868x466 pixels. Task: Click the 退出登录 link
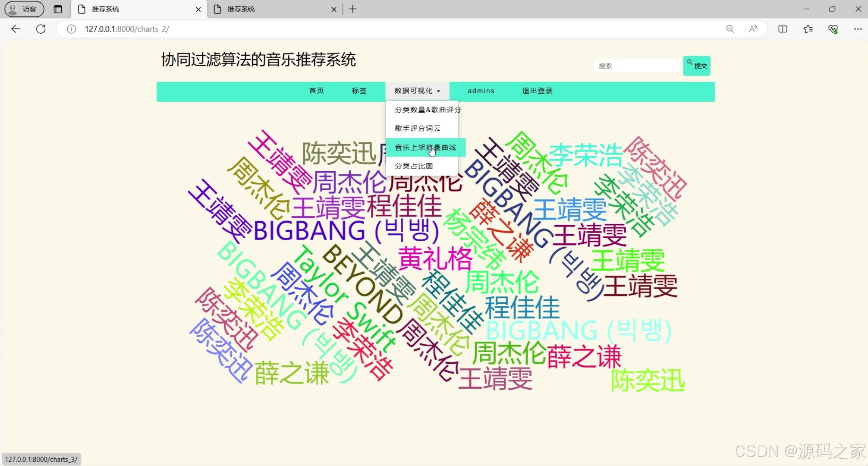pos(537,91)
